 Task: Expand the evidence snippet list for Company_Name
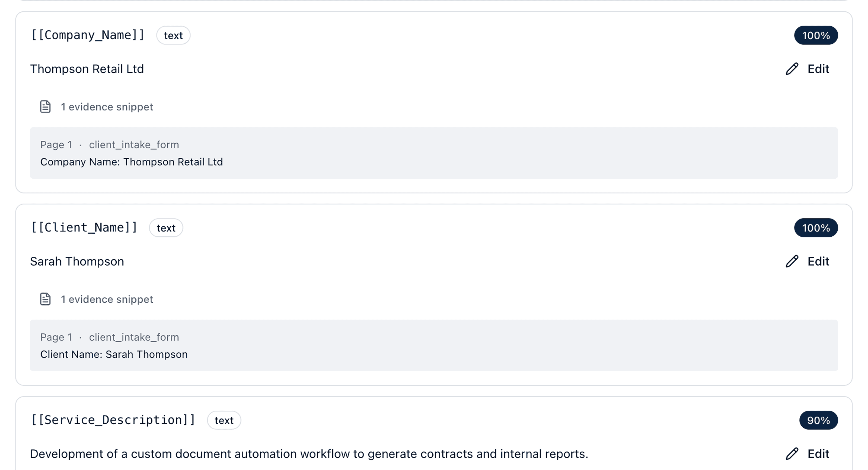[107, 107]
